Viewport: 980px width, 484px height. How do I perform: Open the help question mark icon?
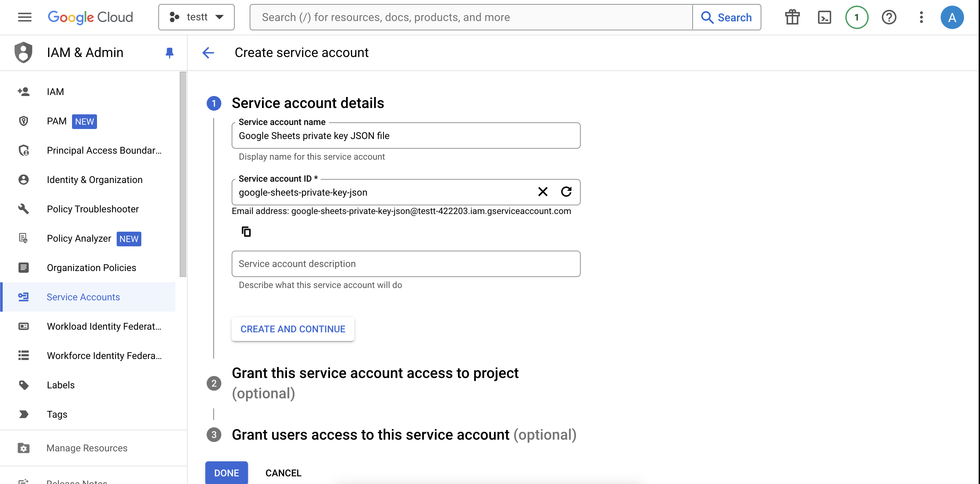(x=889, y=17)
